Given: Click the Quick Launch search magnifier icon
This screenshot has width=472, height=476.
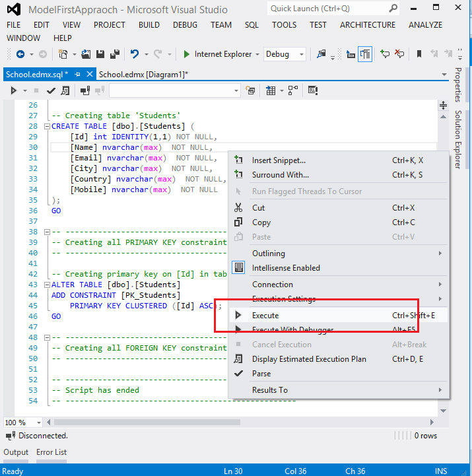Looking at the screenshot, I should point(393,9).
